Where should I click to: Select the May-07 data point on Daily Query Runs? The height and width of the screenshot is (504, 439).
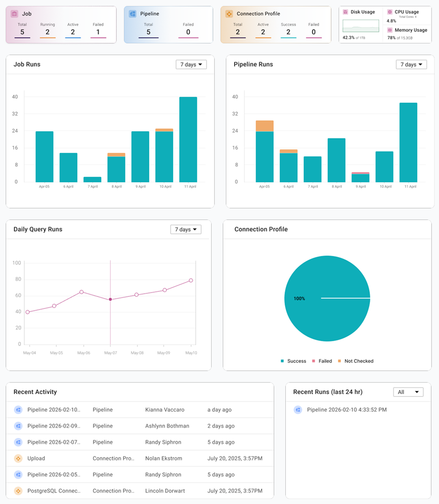[110, 299]
